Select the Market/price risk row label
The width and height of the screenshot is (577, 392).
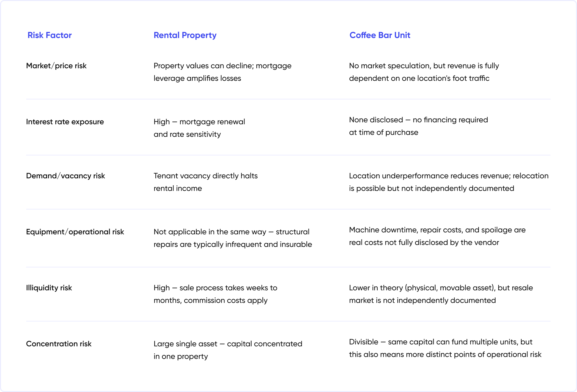[56, 66]
